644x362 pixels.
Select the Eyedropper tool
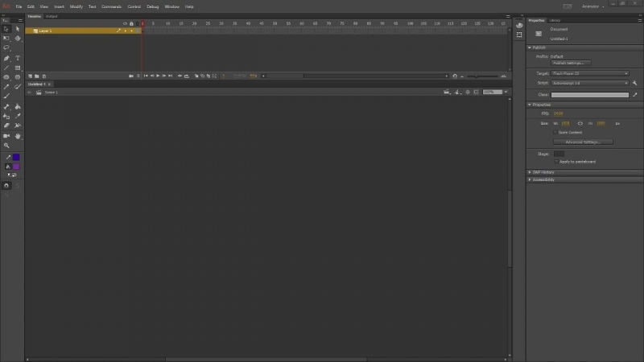[x=18, y=116]
